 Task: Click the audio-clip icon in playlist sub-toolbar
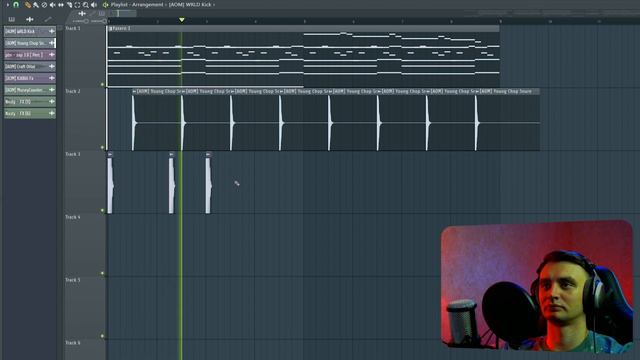(x=82, y=13)
